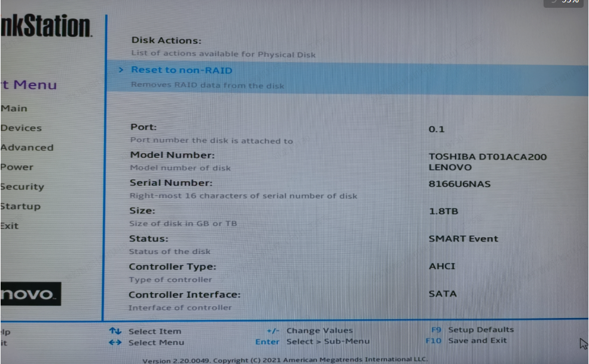589x364 pixels.
Task: Click the LENOVO line under model number
Action: click(450, 167)
